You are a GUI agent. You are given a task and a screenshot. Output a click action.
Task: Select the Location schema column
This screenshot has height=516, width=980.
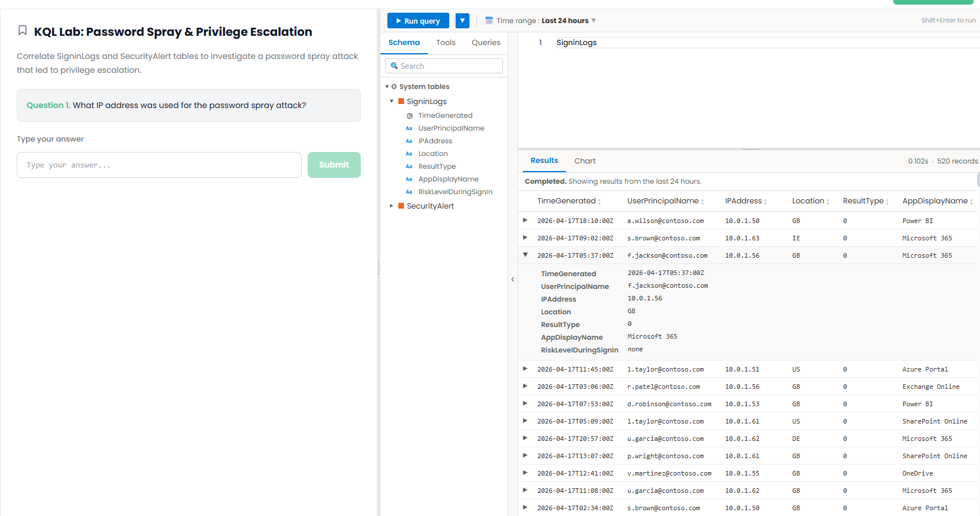[433, 154]
